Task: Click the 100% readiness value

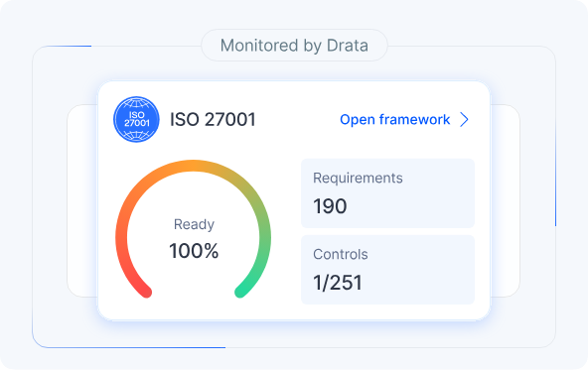Action: pos(194,251)
